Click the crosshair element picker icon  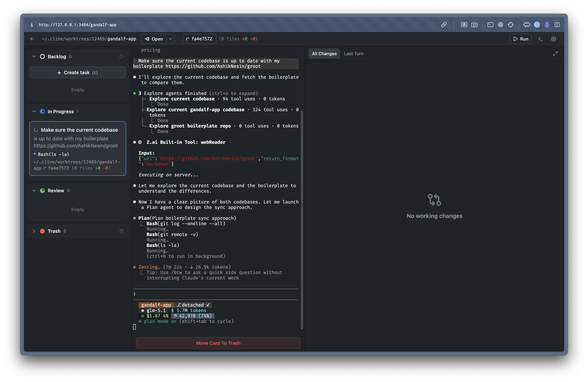tap(510, 25)
